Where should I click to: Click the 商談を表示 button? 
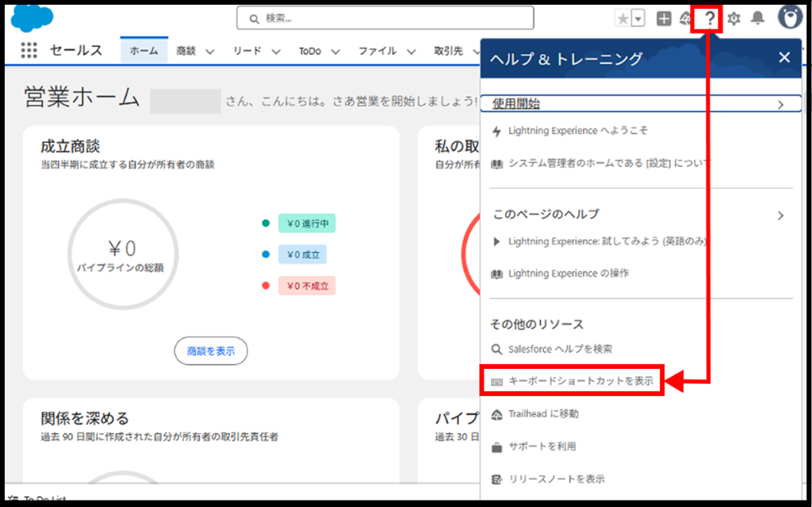click(210, 351)
